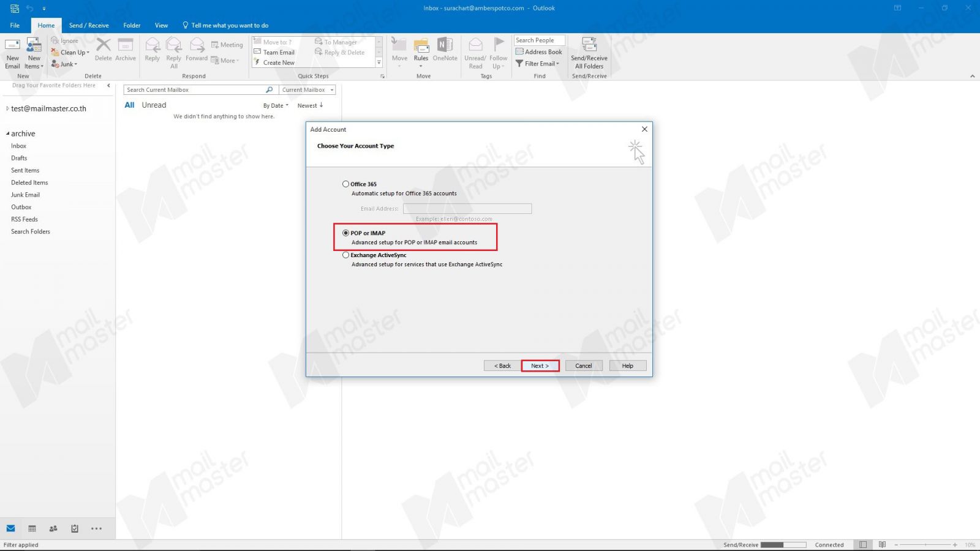This screenshot has height=551, width=980.
Task: Switch to the Send / Receive tab
Action: (89, 25)
